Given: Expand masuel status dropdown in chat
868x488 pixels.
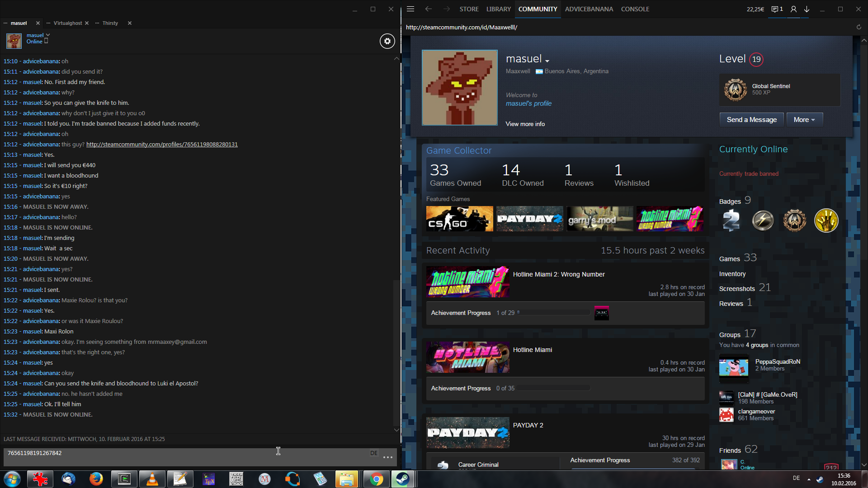Looking at the screenshot, I should pyautogui.click(x=48, y=35).
